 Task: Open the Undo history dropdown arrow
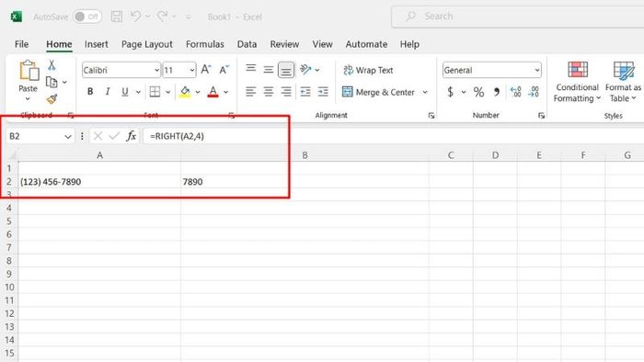click(x=148, y=17)
